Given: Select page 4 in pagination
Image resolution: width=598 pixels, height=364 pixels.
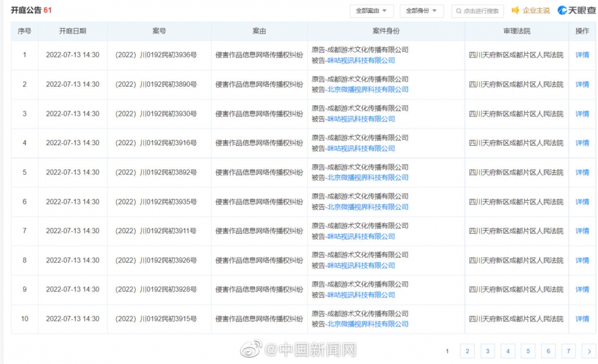Looking at the screenshot, I should pos(508,351).
